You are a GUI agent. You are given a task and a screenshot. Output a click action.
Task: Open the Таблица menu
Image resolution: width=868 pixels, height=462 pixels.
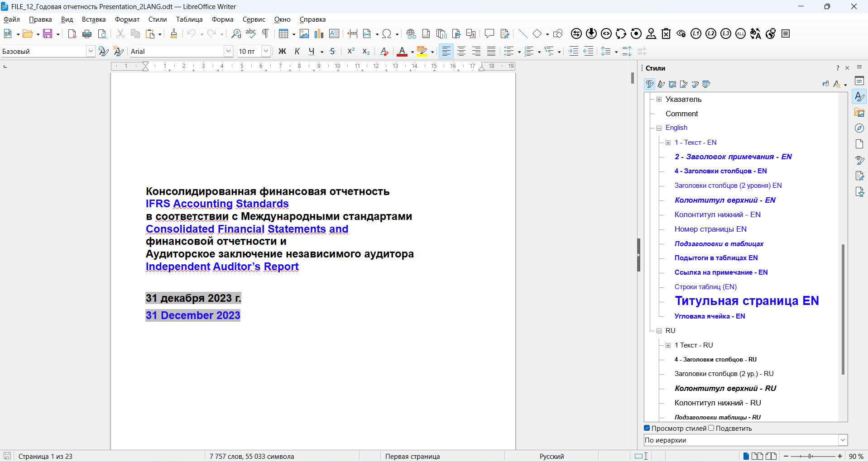coord(189,19)
